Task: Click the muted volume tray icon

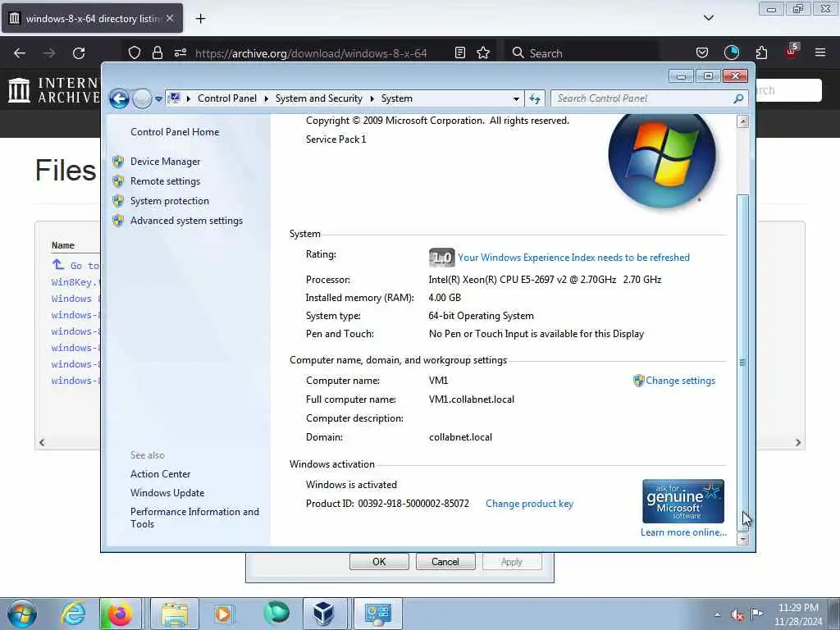Action: coord(737,614)
